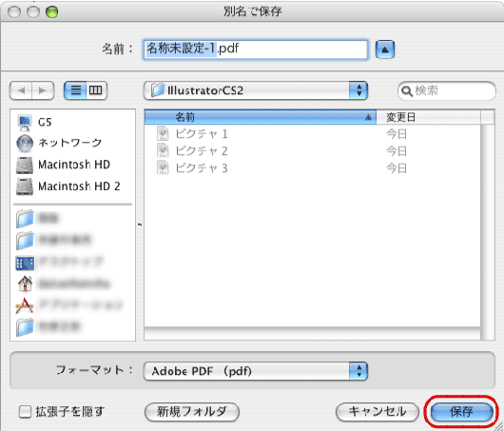Switch to column view mode
The height and width of the screenshot is (431, 504).
tap(96, 90)
